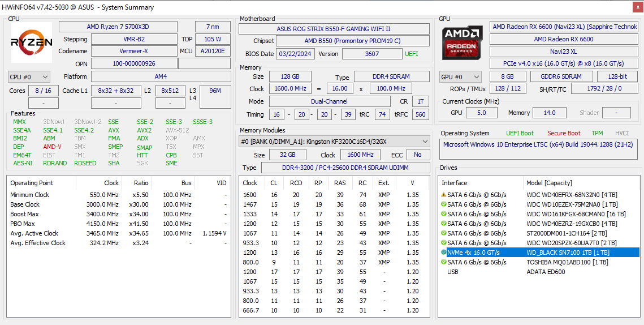Click the 128 GB memory size field
This screenshot has width=644, height=325.
pyautogui.click(x=290, y=76)
